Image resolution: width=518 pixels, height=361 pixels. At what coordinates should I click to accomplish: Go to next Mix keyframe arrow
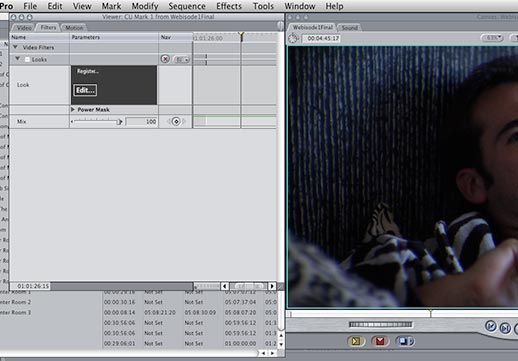(x=184, y=122)
